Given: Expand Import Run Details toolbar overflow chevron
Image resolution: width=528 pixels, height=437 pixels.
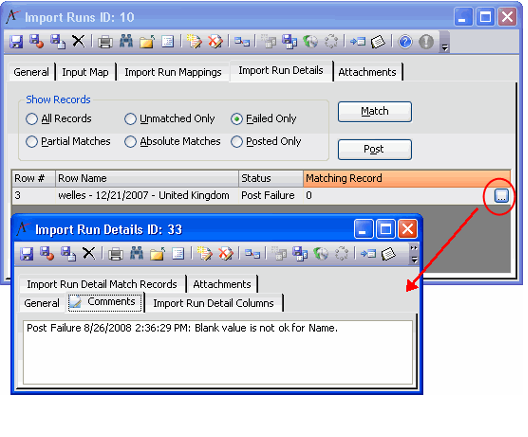Looking at the screenshot, I should [x=414, y=248].
